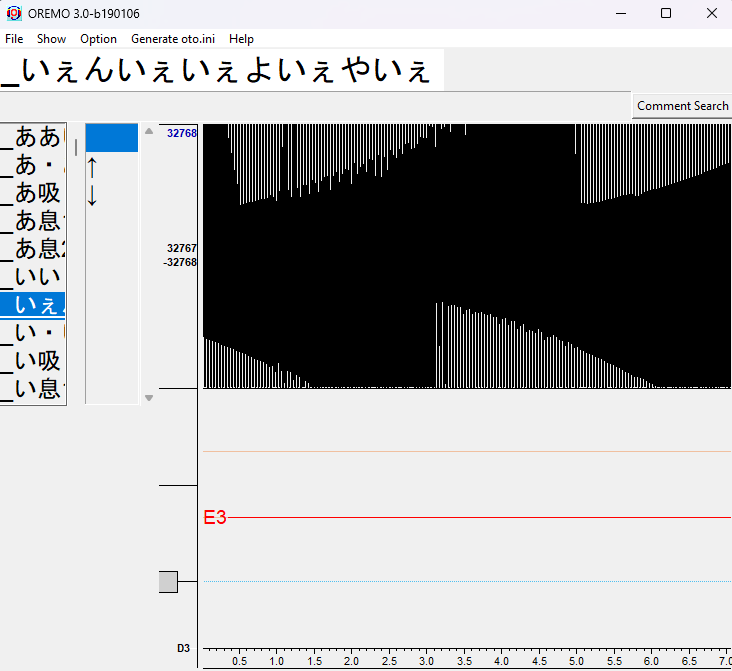This screenshot has height=671, width=732.
Task: Click the gray pitch slider handle
Action: point(168,582)
